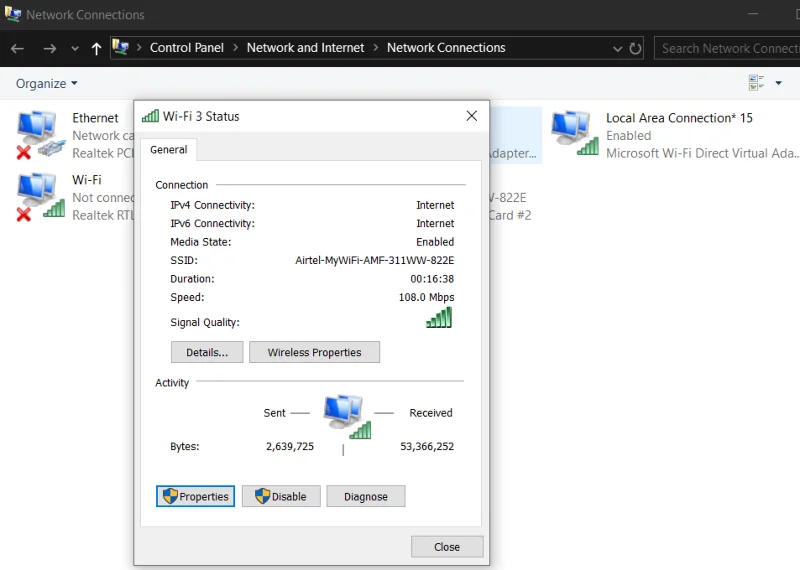The height and width of the screenshot is (570, 800).
Task: Click breadcrumb chevron after Control Panel
Action: [235, 47]
